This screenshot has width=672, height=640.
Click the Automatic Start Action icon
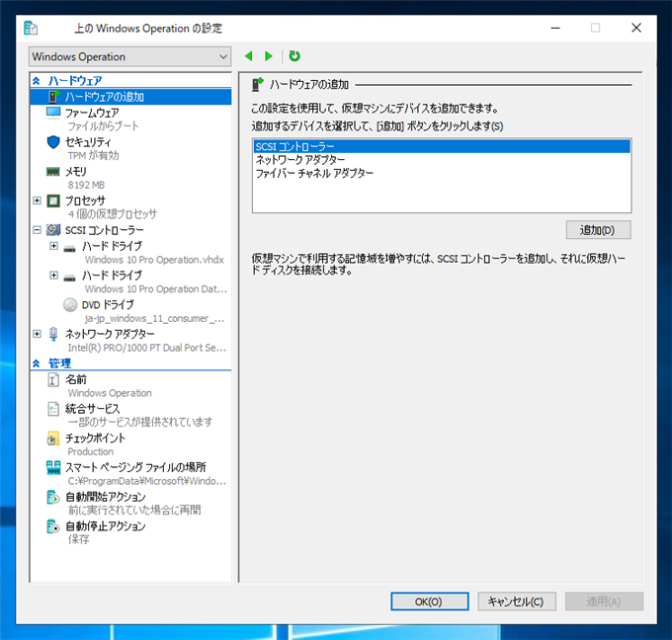53,497
